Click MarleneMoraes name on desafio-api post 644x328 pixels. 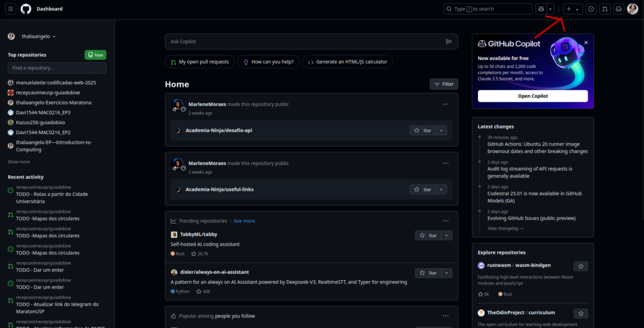click(x=207, y=104)
